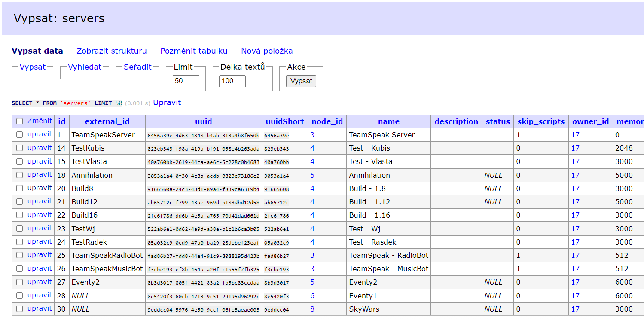This screenshot has width=644, height=321.
Task: Sort by description column header
Action: (456, 121)
